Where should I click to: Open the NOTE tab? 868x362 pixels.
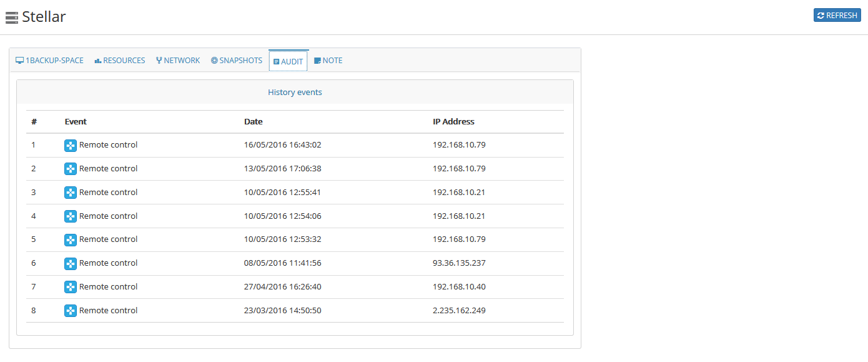pos(328,61)
